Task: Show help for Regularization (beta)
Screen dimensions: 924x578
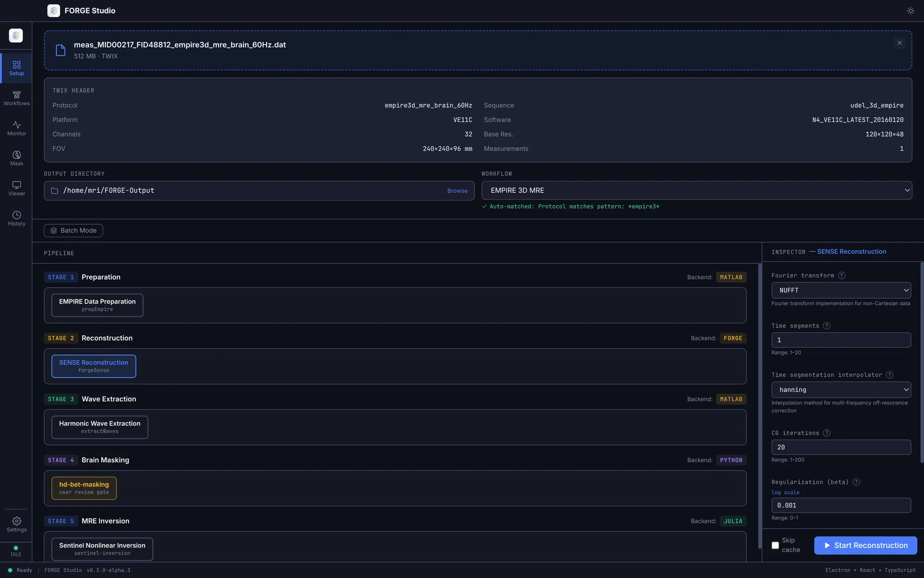Action: point(857,482)
